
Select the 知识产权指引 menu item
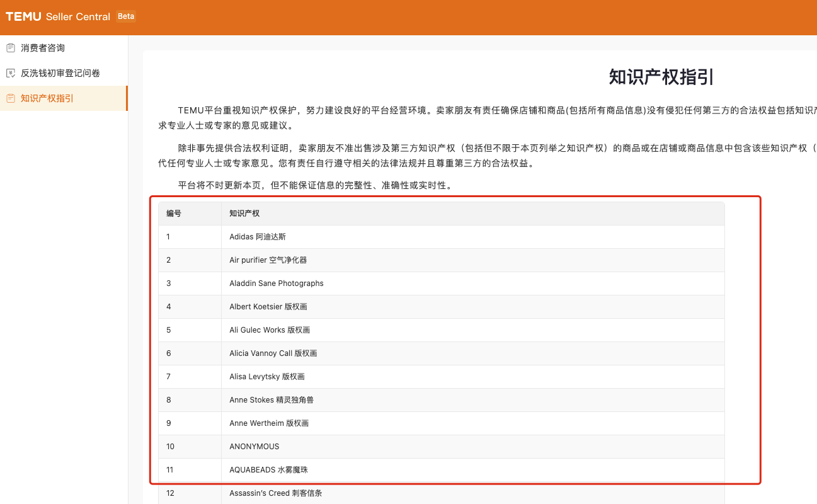tap(64, 98)
